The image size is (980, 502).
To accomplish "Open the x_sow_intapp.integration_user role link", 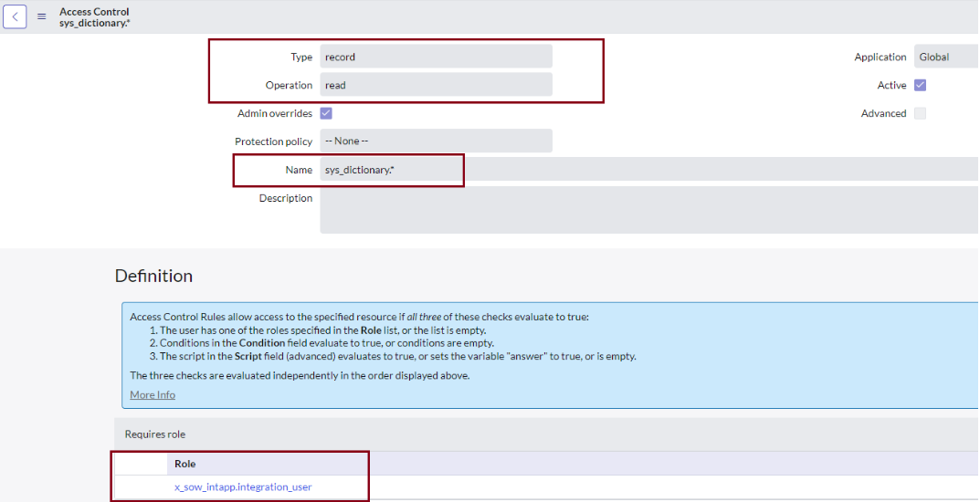I will [x=243, y=487].
